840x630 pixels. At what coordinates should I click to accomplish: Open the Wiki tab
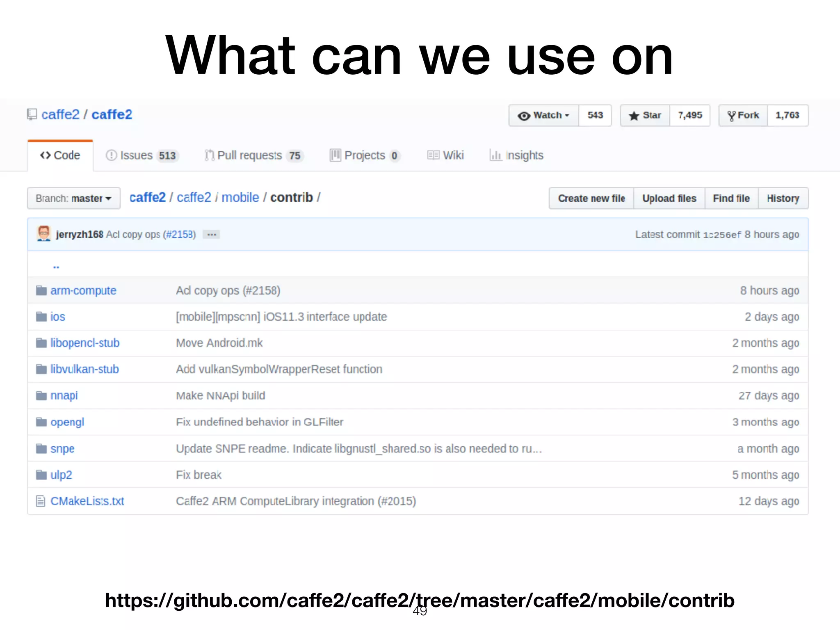pos(445,155)
